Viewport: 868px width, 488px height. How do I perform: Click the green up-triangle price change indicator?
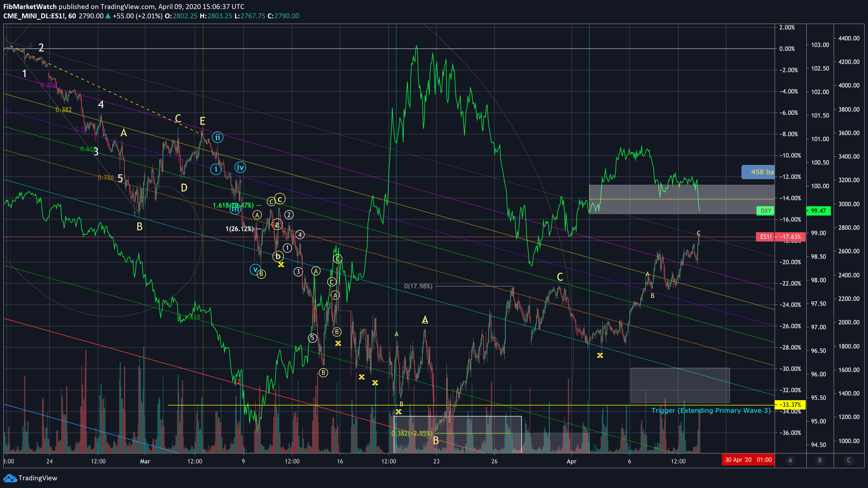click(108, 16)
